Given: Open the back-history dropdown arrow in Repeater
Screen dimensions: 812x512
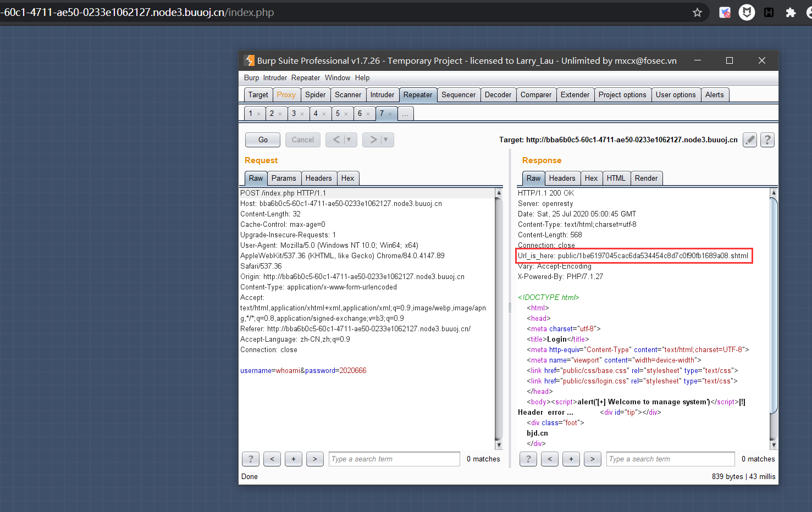Looking at the screenshot, I should coord(348,140).
